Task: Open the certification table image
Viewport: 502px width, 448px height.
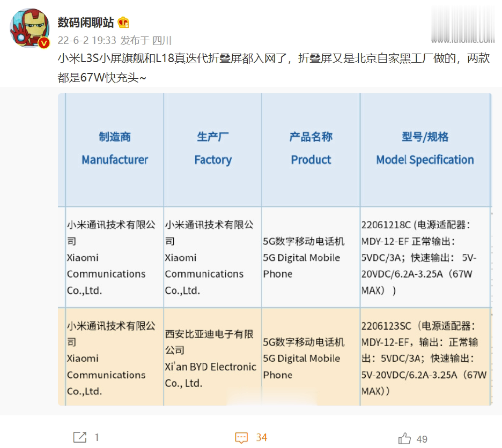Action: (275, 250)
